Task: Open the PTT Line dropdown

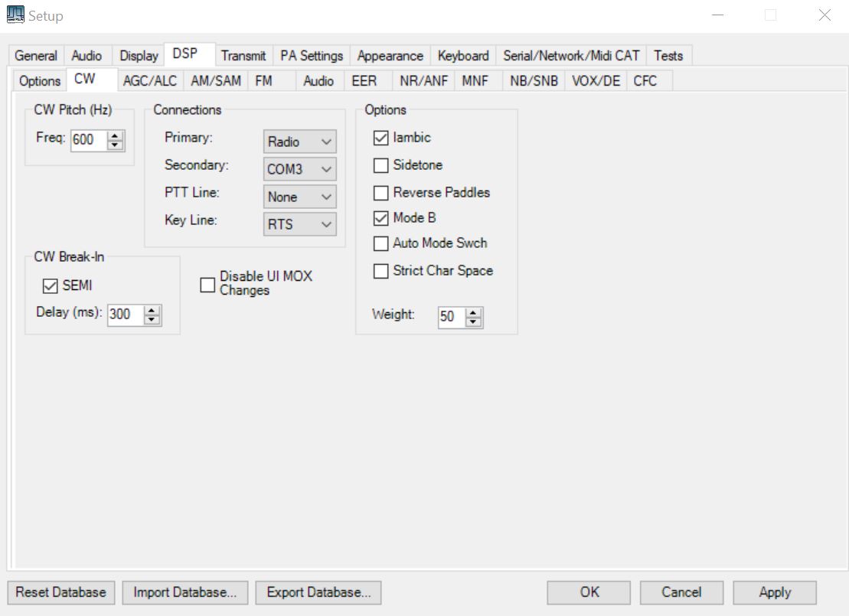Action: coord(299,197)
